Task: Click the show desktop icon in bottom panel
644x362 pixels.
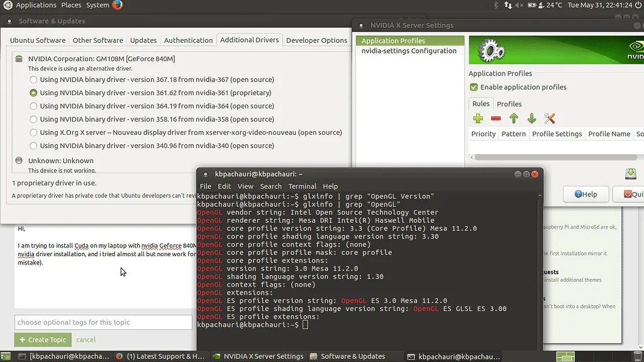Action: click(5, 356)
